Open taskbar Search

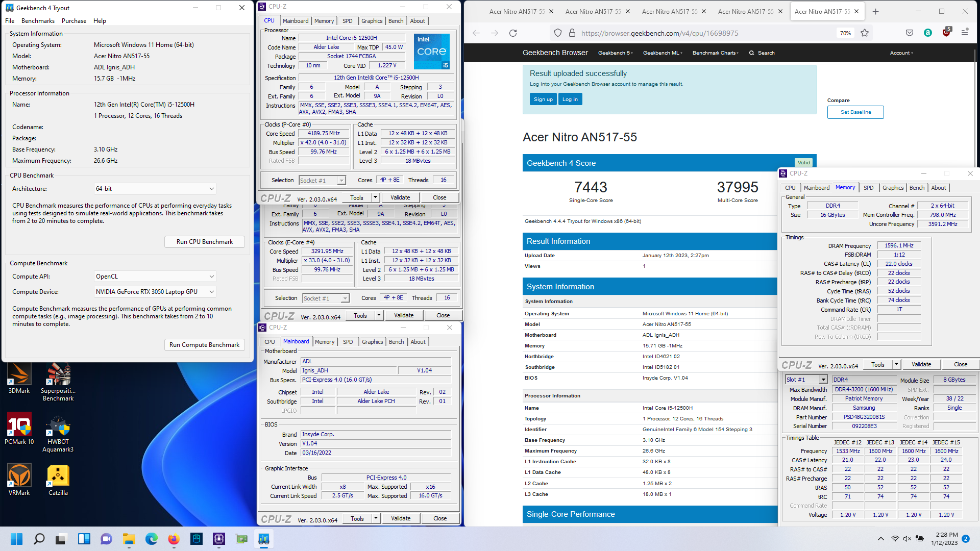coord(39,539)
